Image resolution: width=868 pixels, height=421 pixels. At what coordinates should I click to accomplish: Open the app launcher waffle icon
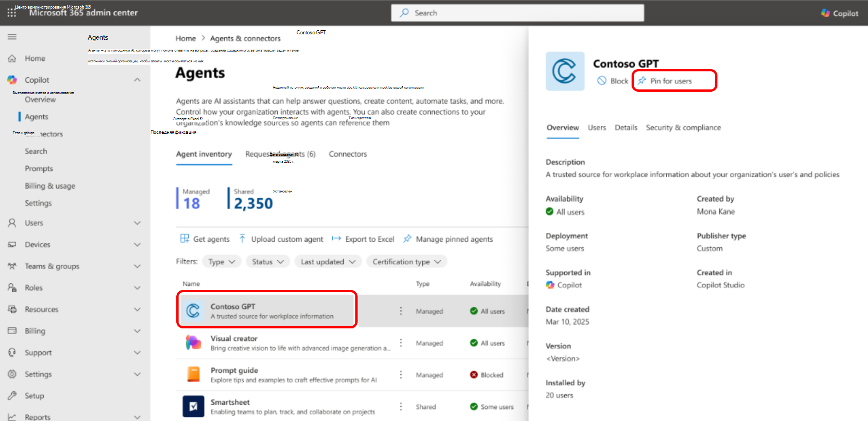(12, 13)
